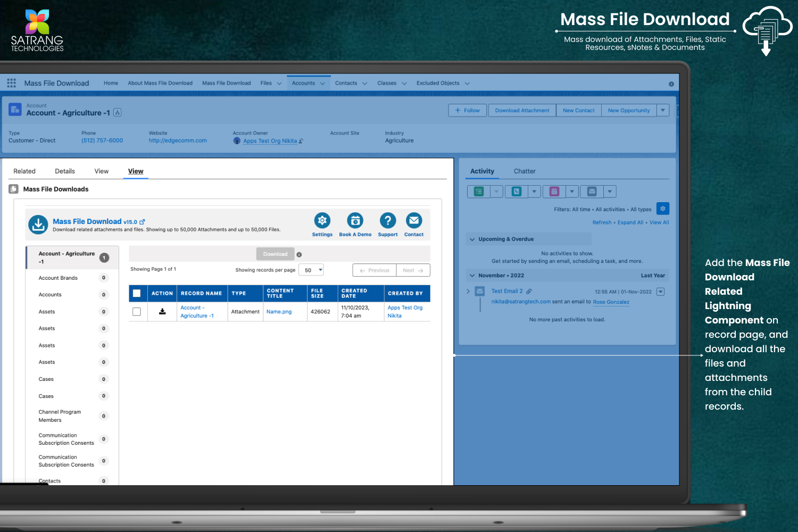798x532 pixels.
Task: Click the new task icon in Activity
Action: pyautogui.click(x=479, y=192)
